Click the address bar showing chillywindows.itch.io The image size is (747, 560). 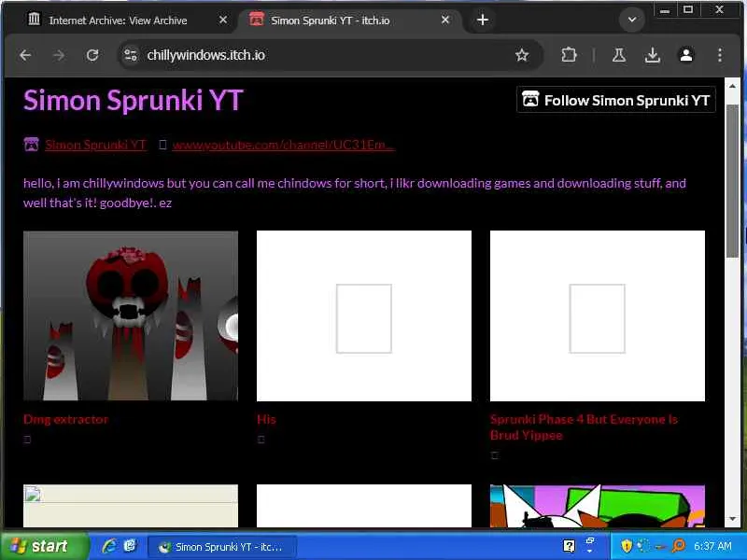pyautogui.click(x=329, y=55)
